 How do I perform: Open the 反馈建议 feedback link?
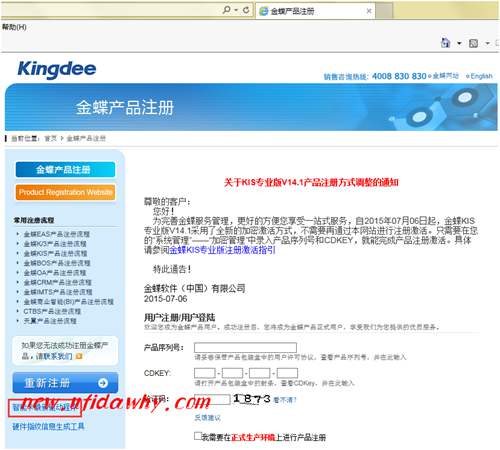coord(207,418)
